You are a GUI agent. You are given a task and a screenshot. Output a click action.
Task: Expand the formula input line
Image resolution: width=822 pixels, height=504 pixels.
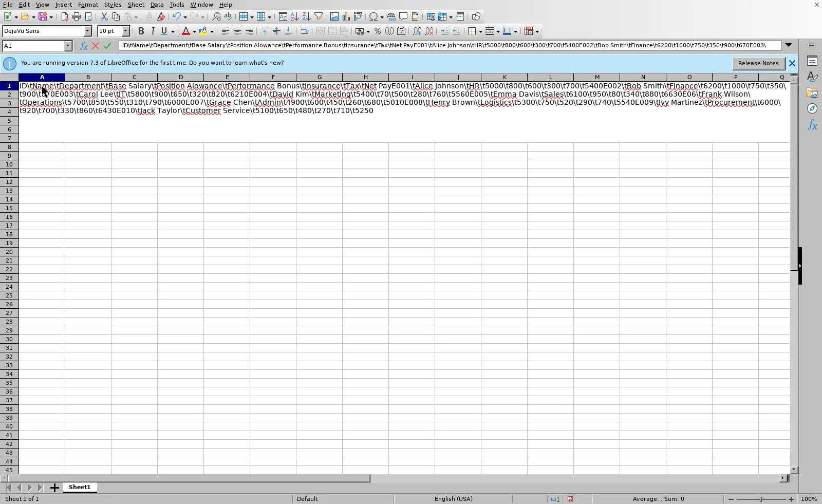789,45
